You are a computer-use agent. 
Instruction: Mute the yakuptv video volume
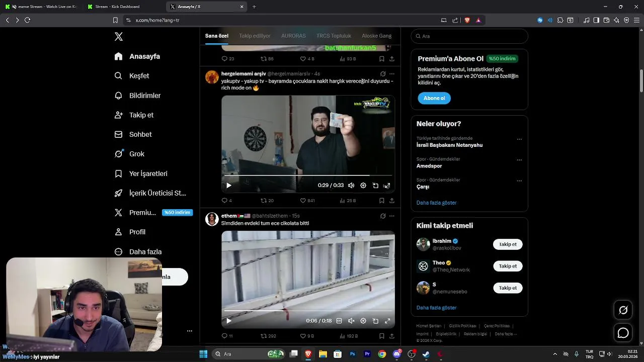[x=351, y=186]
